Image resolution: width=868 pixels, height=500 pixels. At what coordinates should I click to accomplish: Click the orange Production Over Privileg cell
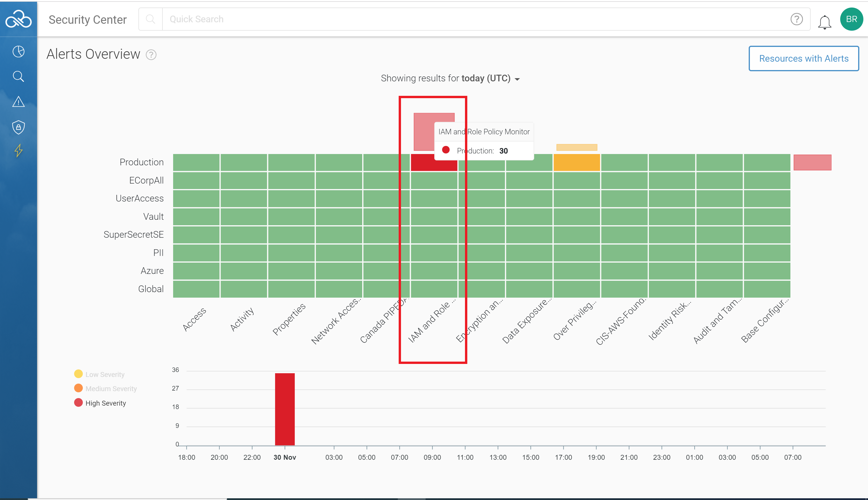click(577, 162)
